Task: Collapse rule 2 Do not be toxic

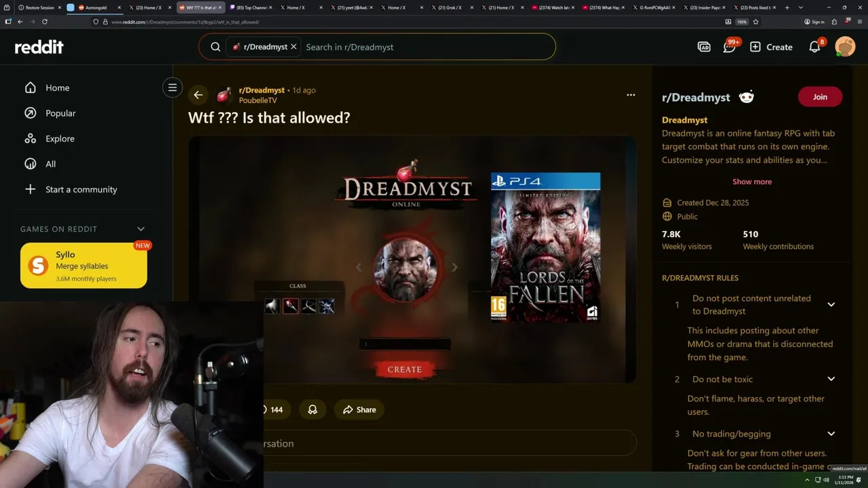Action: 831,379
